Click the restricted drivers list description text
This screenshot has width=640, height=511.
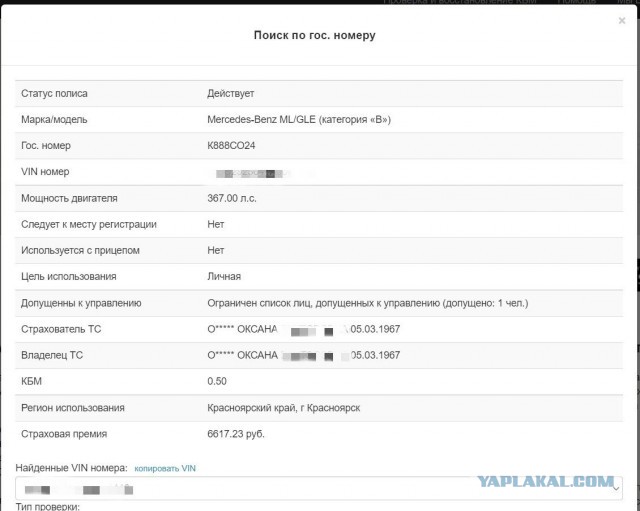coord(368,303)
